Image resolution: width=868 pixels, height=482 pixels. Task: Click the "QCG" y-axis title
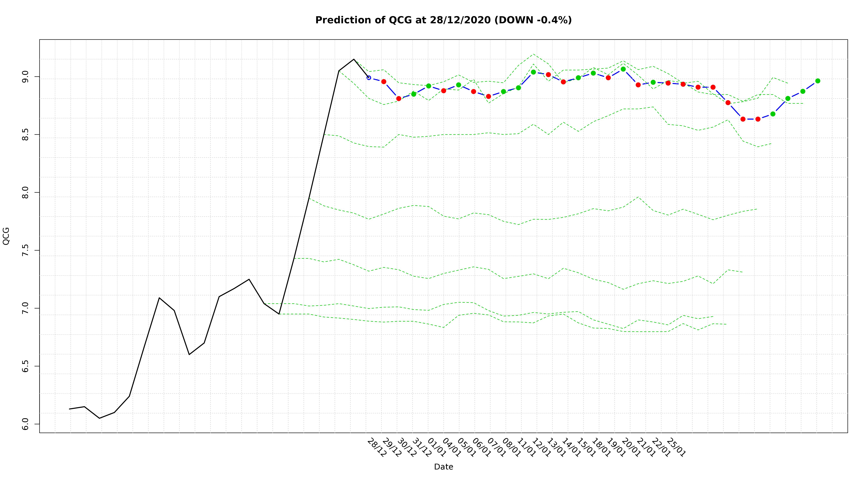coord(6,236)
